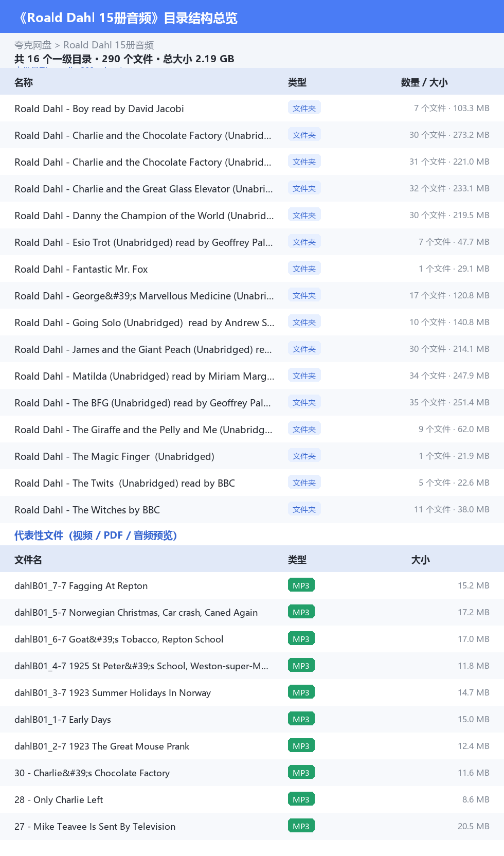Open the Chocolate Factory folder sized 273.2 MB
The width and height of the screenshot is (504, 856).
pyautogui.click(x=143, y=135)
